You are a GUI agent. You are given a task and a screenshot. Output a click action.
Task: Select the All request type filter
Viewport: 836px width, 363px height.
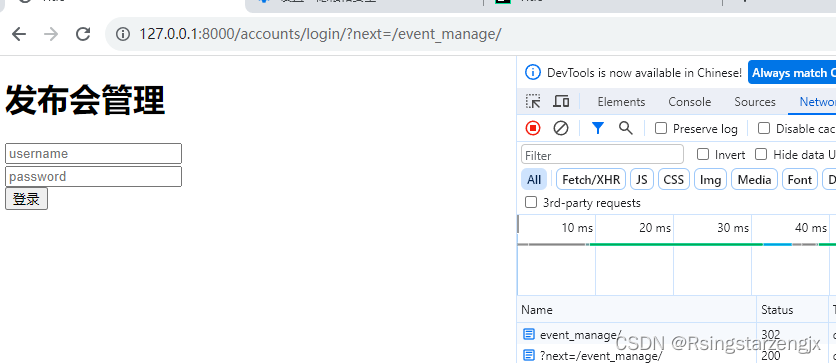(x=534, y=180)
